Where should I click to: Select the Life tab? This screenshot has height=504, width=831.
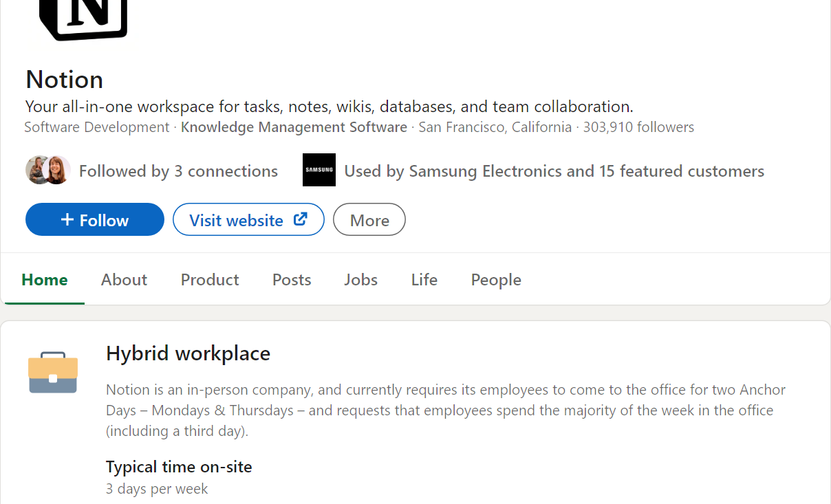coord(424,280)
